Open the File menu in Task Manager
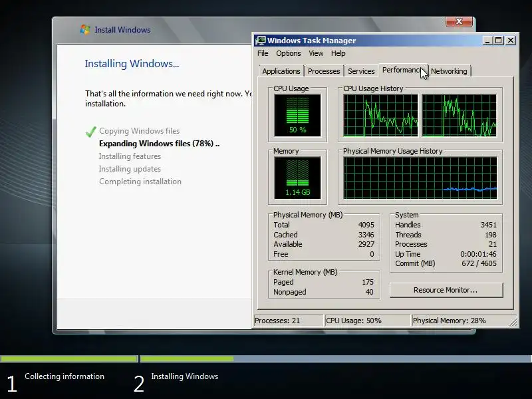532x399 pixels. 263,53
